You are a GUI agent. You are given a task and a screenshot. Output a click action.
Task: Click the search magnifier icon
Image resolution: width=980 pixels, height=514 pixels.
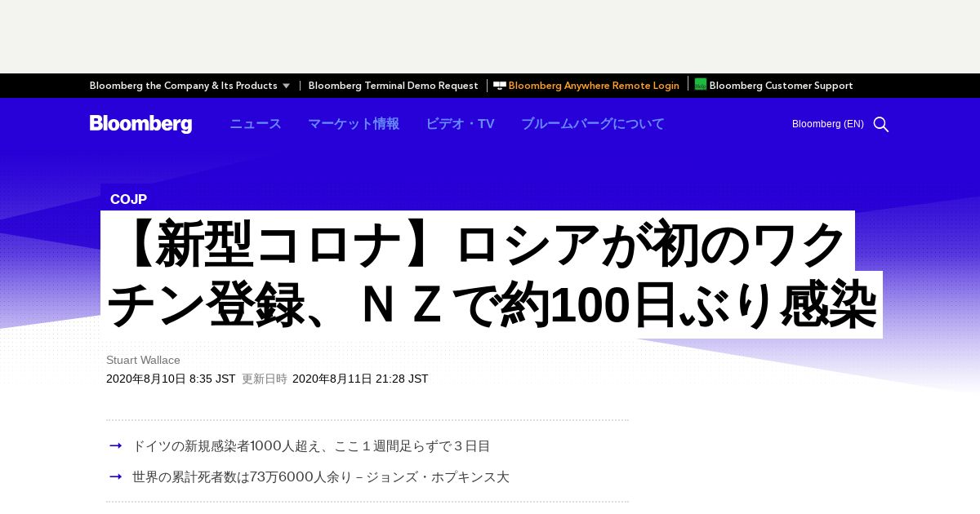tap(880, 124)
